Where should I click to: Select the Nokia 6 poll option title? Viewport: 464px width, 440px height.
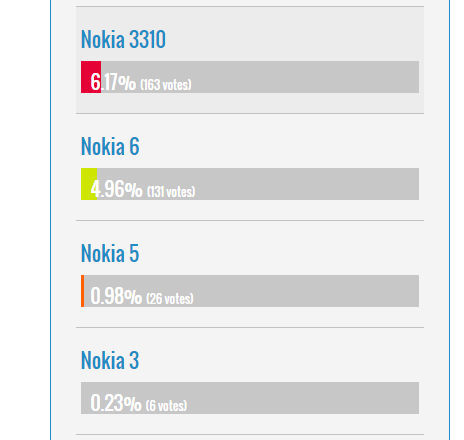click(x=110, y=146)
